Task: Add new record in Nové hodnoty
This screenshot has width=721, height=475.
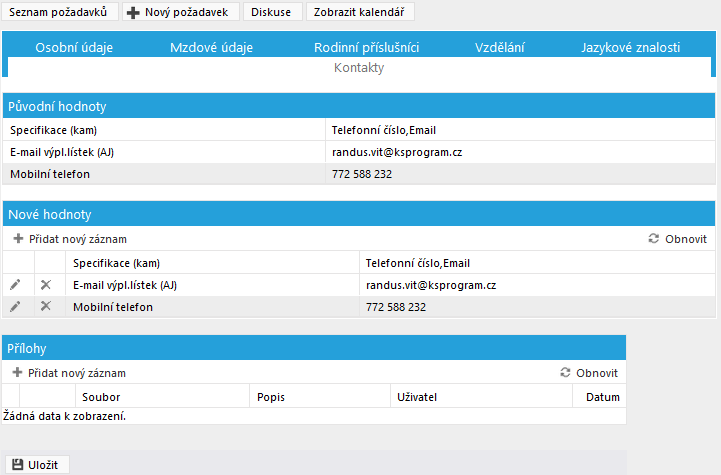Action: tap(70, 239)
